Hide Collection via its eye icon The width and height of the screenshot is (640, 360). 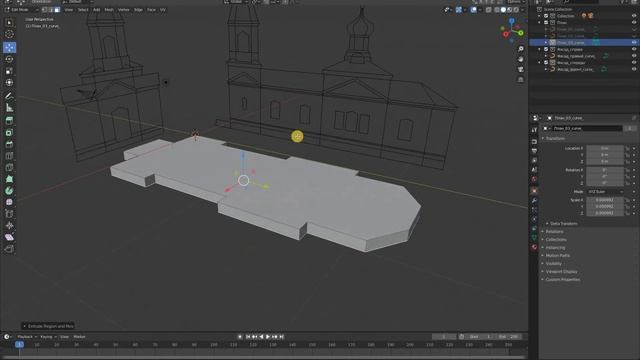pyautogui.click(x=634, y=16)
